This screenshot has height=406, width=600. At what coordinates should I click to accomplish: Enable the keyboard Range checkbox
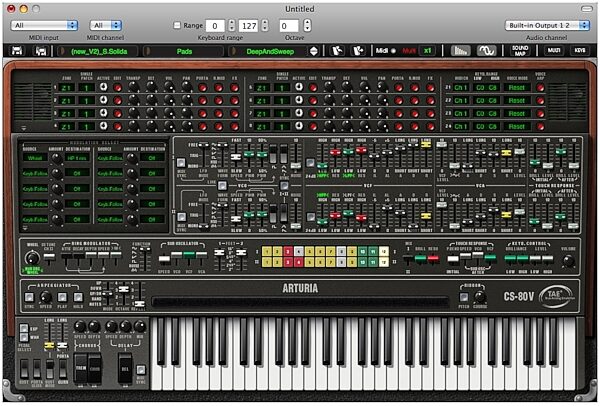tap(177, 25)
